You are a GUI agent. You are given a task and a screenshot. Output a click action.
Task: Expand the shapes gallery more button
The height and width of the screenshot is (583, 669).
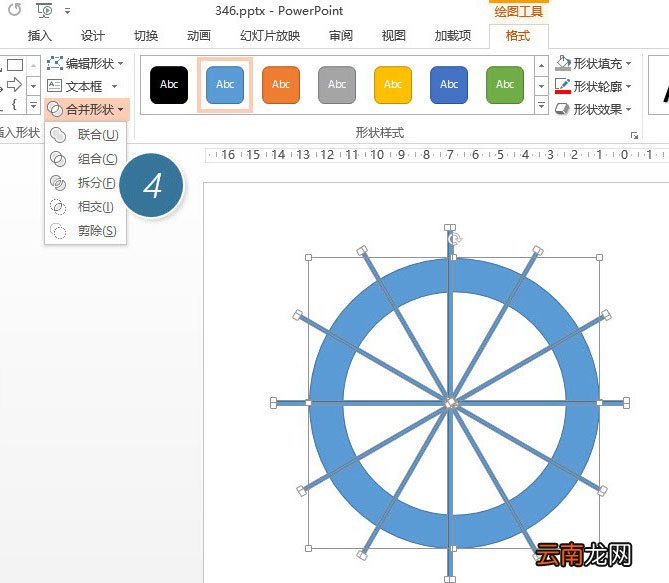click(x=33, y=105)
